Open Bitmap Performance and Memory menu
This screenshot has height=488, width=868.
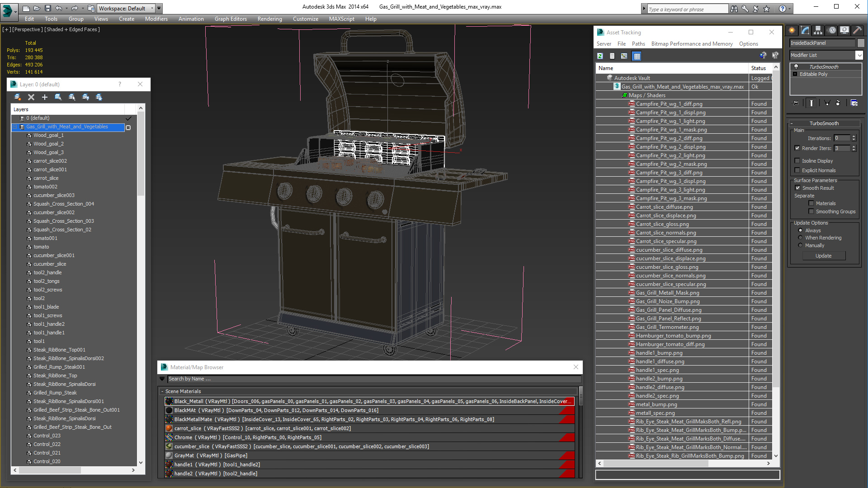[692, 44]
